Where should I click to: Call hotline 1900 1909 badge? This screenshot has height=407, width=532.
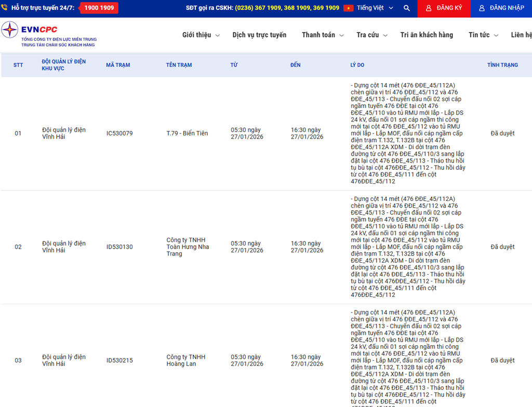(x=99, y=8)
